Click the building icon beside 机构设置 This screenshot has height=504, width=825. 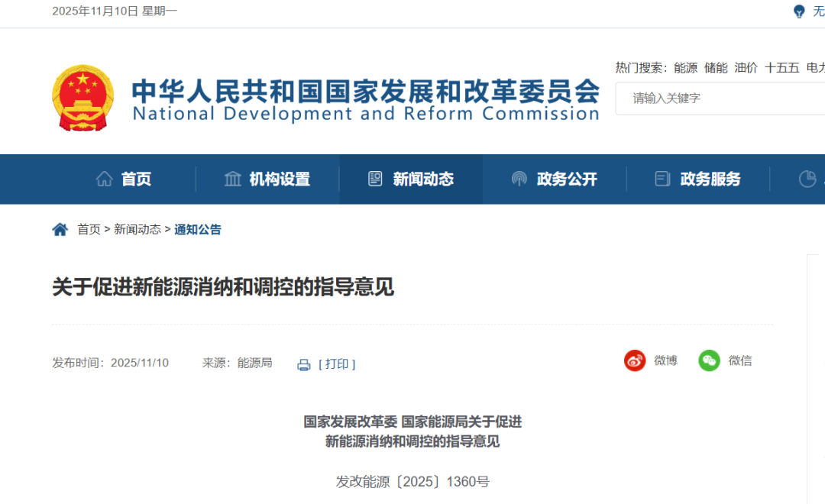point(233,179)
